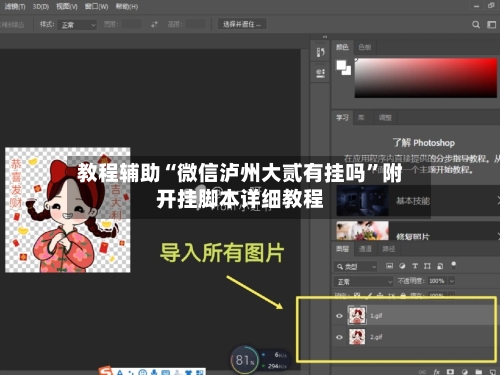
Task: Toggle the layer filter on/off switch
Action: [x=453, y=265]
